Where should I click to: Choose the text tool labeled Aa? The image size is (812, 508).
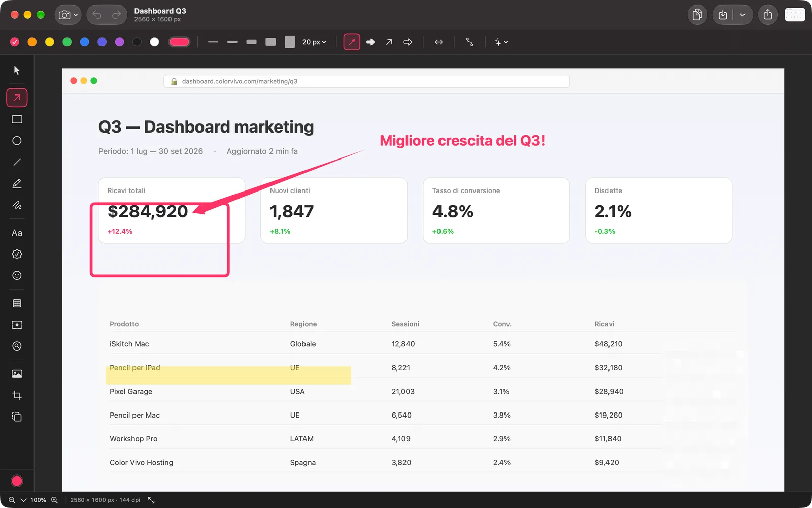tap(17, 233)
